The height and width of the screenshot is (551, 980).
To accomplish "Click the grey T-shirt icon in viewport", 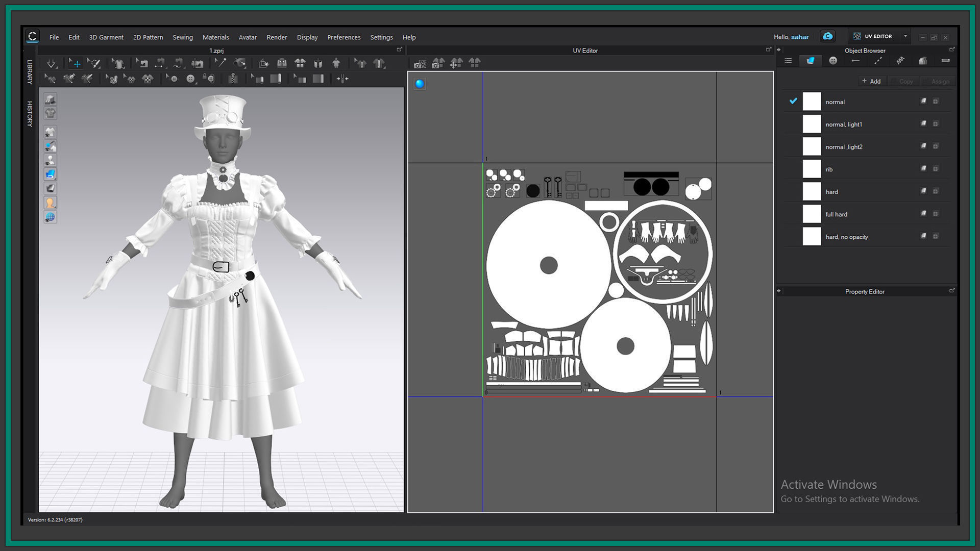I will click(x=50, y=113).
